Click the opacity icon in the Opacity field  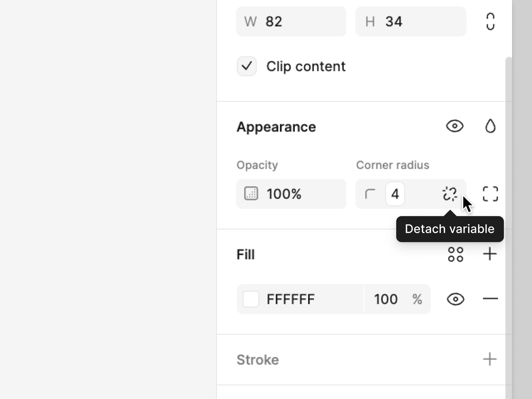tap(251, 194)
